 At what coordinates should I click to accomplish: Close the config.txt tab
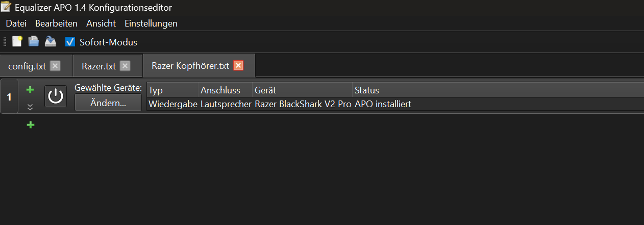click(55, 66)
